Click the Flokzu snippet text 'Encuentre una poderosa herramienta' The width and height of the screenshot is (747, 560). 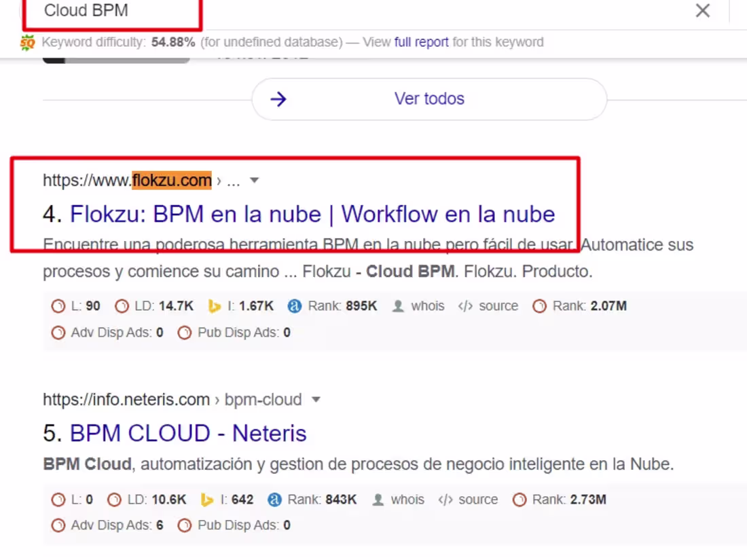181,245
